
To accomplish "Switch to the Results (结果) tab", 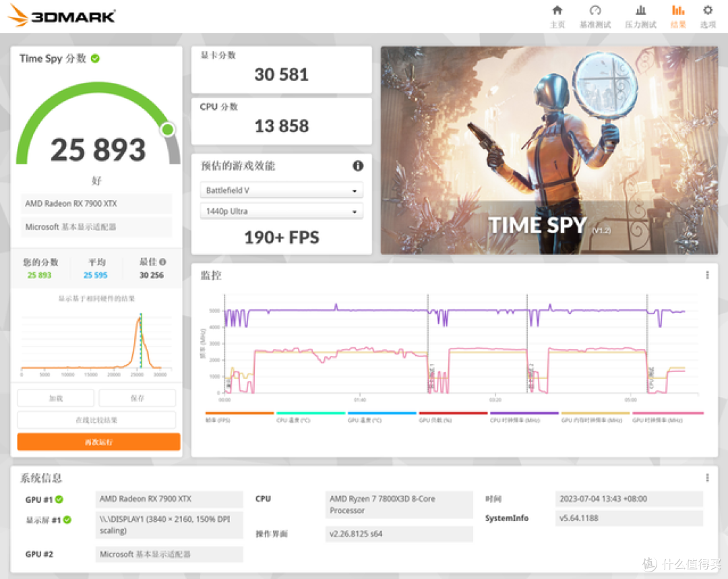I will point(678,16).
